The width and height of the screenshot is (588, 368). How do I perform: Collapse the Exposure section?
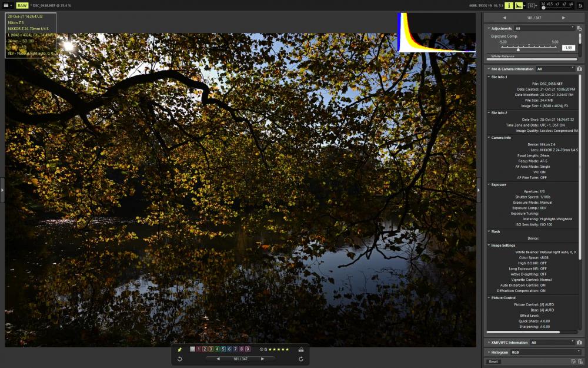[489, 185]
